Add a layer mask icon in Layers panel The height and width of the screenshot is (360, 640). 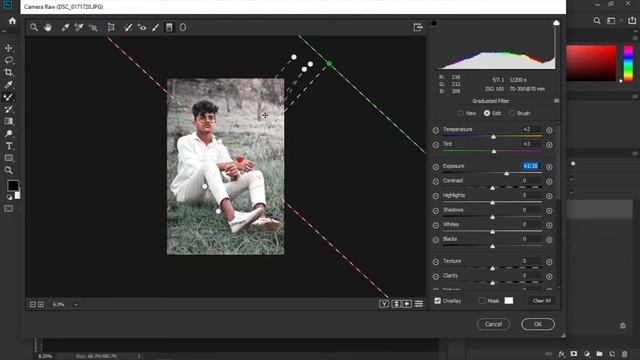[574, 354]
